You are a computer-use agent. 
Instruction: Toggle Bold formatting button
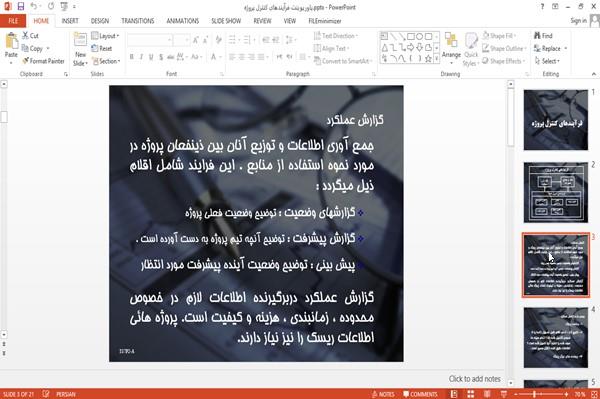(132, 57)
